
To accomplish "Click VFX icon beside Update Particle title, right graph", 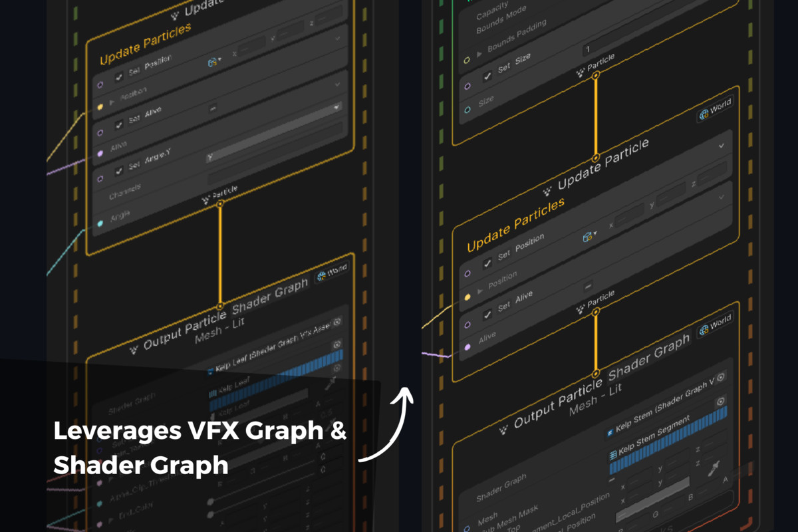I will point(548,191).
